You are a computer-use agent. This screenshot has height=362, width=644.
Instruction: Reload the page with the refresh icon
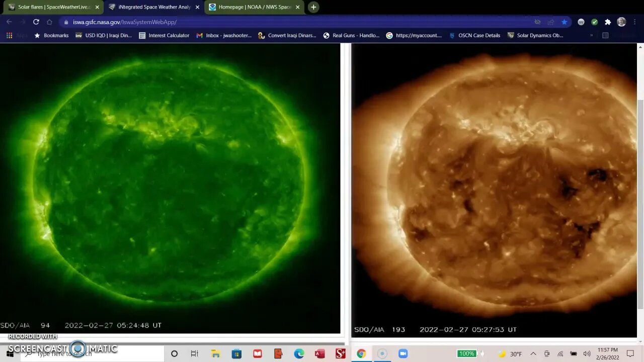pos(36,22)
